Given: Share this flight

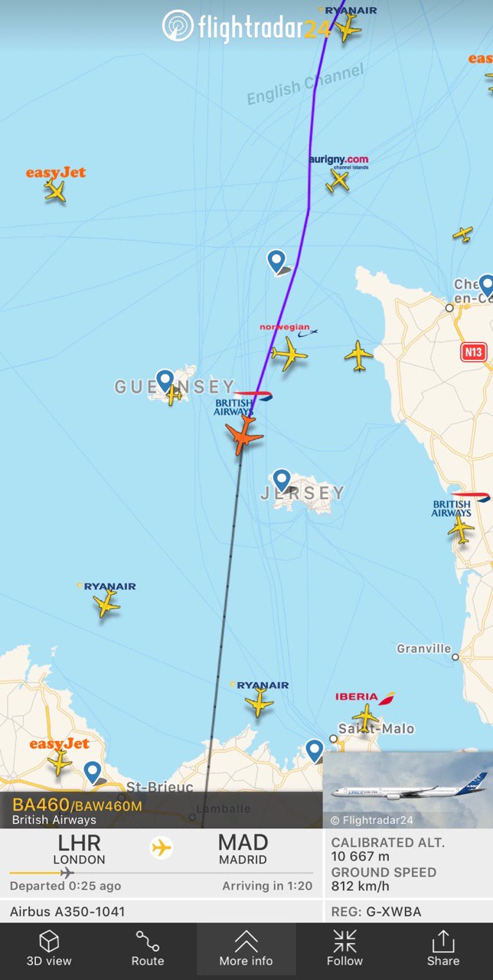Looking at the screenshot, I should pos(443,949).
